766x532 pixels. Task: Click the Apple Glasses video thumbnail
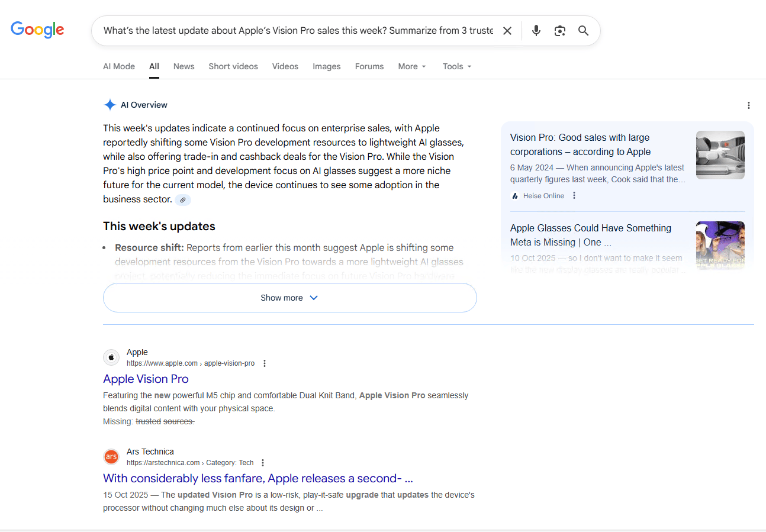(720, 245)
